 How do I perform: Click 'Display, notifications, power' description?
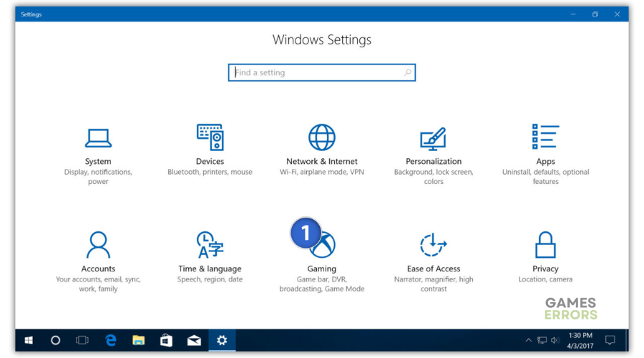pyautogui.click(x=98, y=177)
